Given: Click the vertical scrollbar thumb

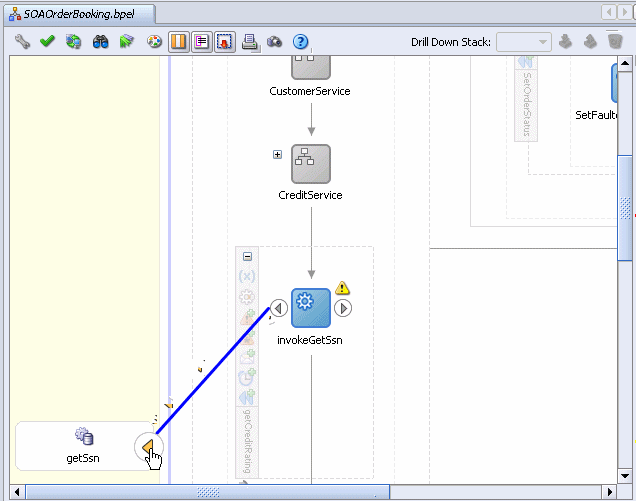Looking at the screenshot, I should click(x=625, y=208).
